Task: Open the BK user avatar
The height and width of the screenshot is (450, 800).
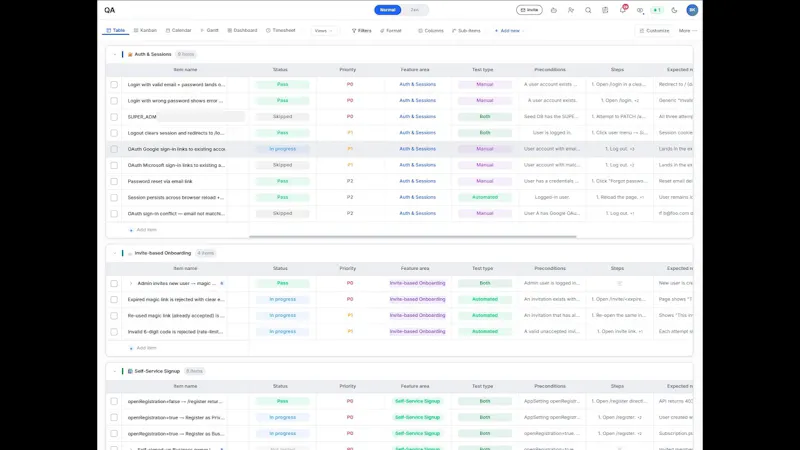Action: (692, 10)
